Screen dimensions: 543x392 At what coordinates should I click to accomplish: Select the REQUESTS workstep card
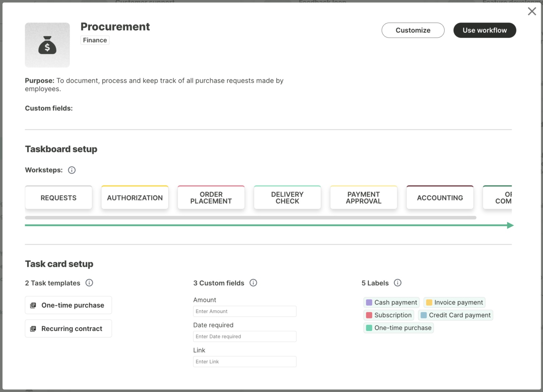pos(58,198)
